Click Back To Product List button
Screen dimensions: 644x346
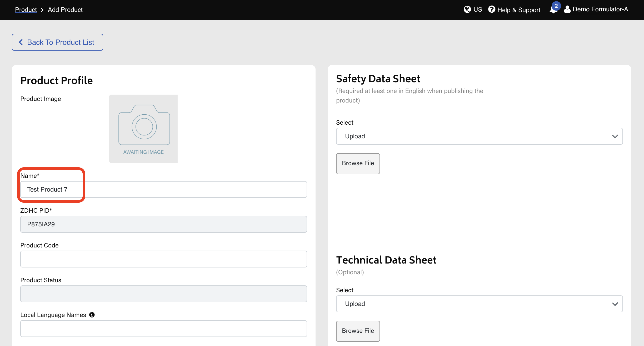(57, 42)
